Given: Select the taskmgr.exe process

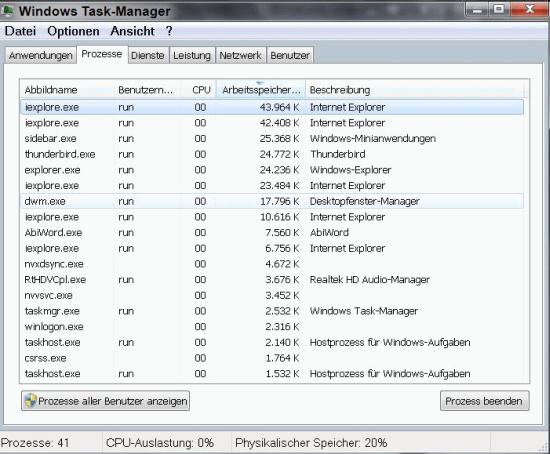Looking at the screenshot, I should coord(272,311).
